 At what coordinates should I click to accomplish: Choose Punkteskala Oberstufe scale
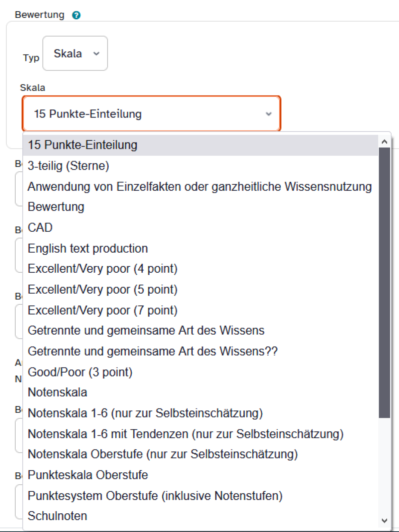88,475
